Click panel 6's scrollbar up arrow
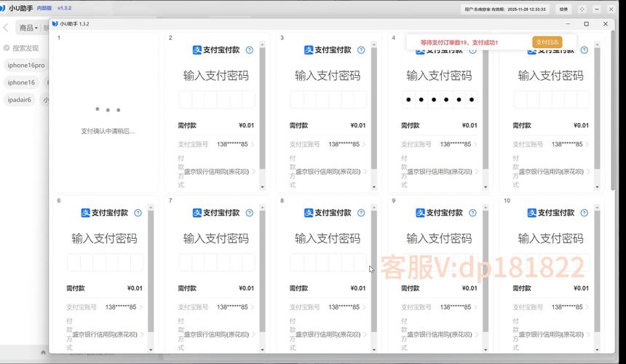The height and width of the screenshot is (364, 626). tap(151, 207)
